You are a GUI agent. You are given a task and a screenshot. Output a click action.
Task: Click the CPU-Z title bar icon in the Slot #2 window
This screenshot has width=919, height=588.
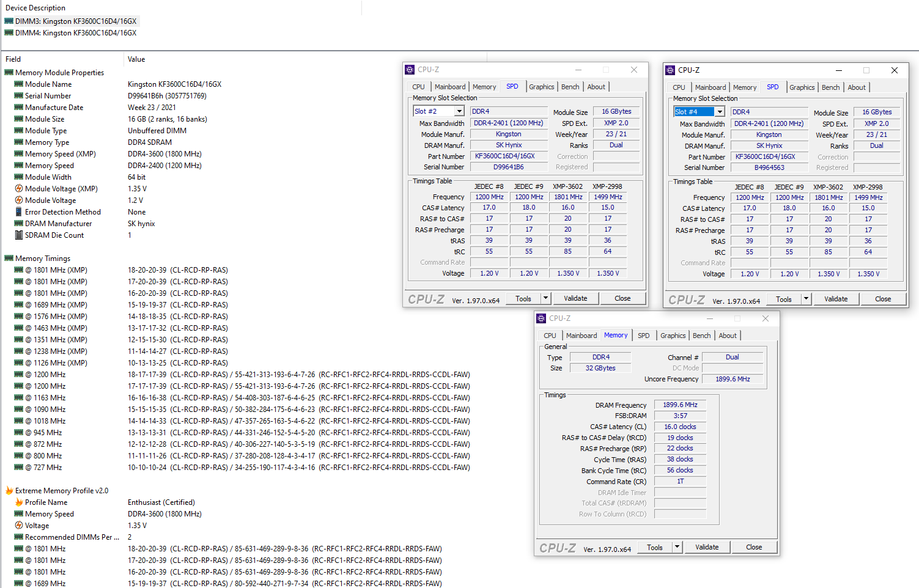pos(410,70)
